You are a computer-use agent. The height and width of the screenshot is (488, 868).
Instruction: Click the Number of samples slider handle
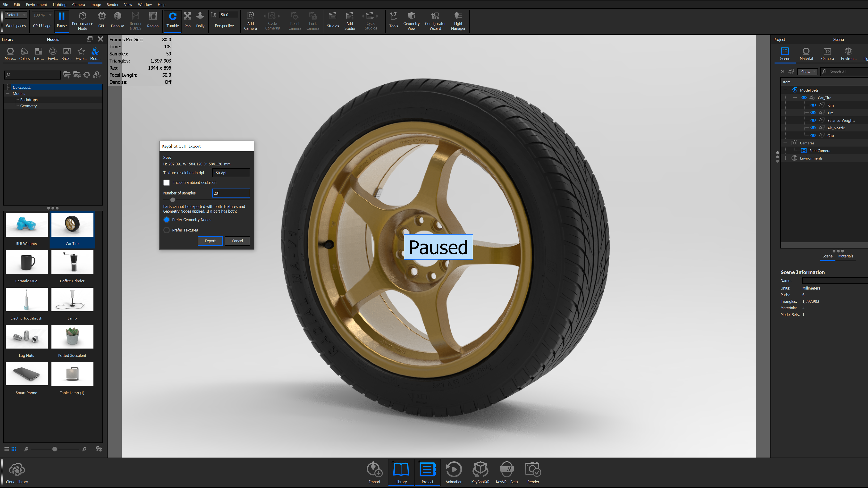point(173,200)
